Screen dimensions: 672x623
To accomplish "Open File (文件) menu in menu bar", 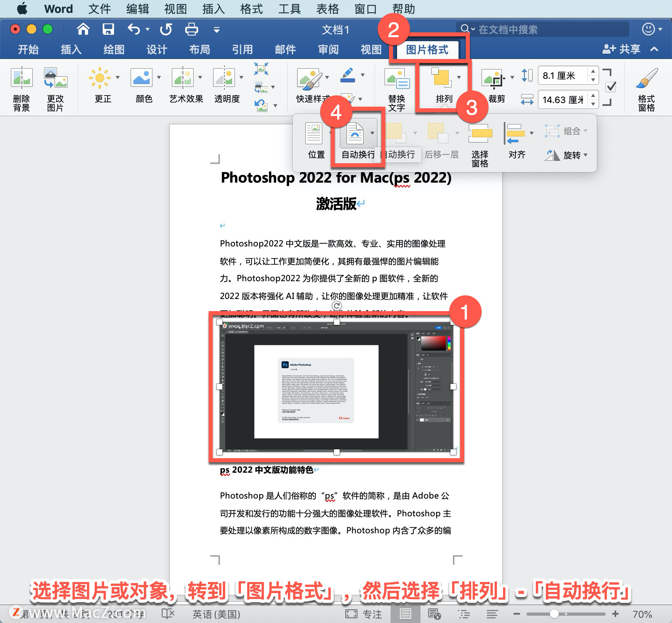I will click(99, 9).
